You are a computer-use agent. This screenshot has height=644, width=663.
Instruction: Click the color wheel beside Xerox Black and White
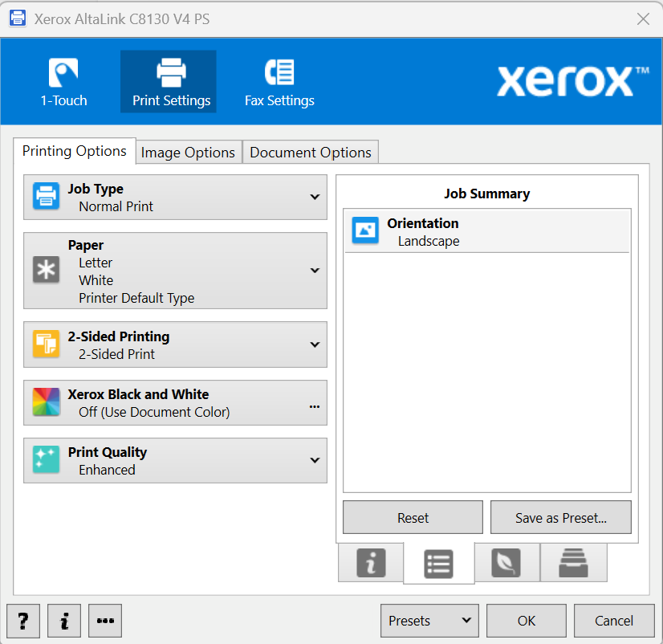click(47, 402)
